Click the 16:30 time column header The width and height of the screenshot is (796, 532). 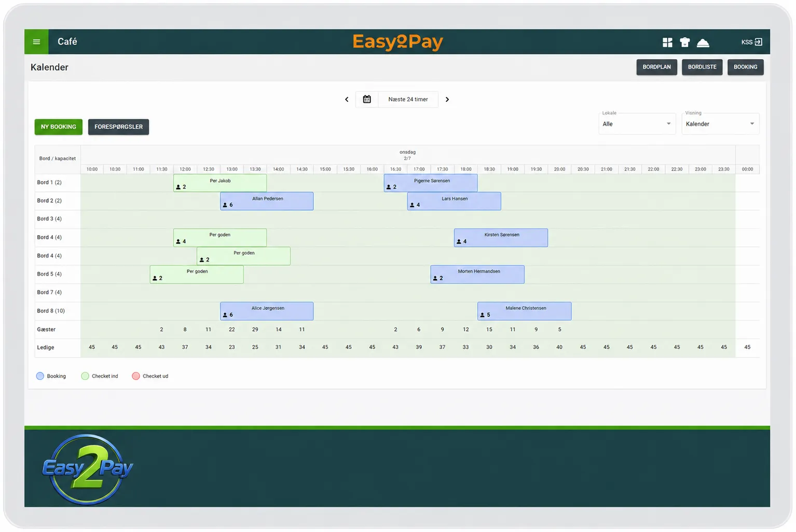click(x=395, y=169)
